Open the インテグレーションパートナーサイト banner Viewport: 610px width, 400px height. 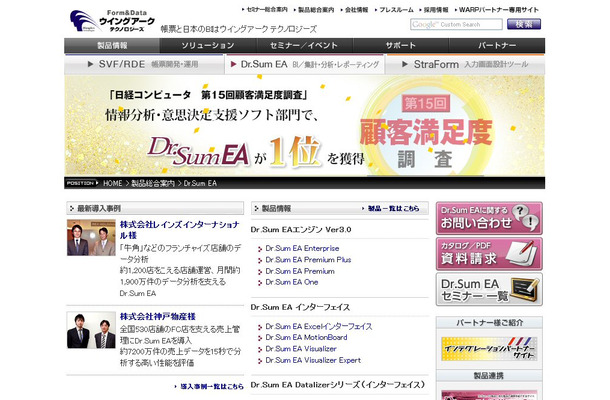(x=489, y=349)
